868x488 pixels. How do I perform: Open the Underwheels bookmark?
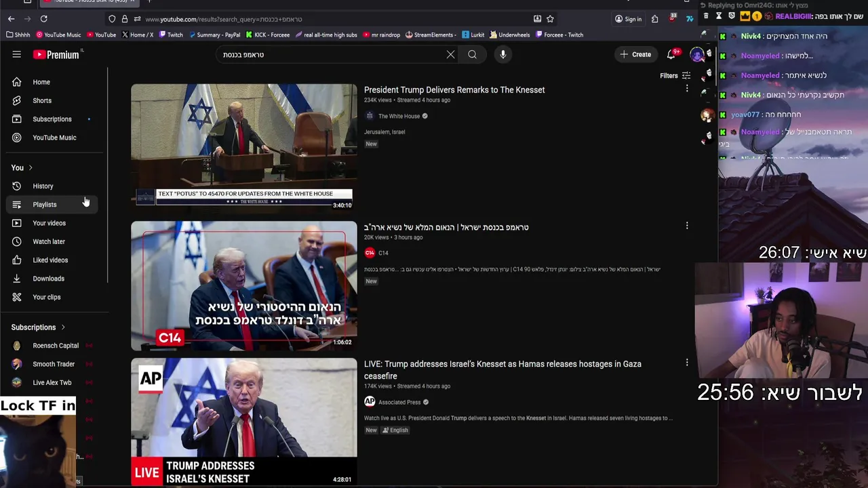pyautogui.click(x=510, y=35)
